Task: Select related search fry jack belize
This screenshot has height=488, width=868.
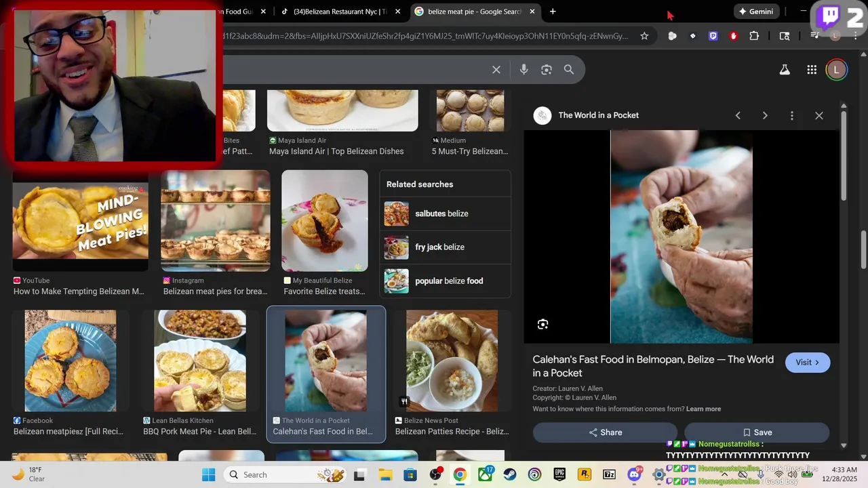Action: (x=445, y=247)
